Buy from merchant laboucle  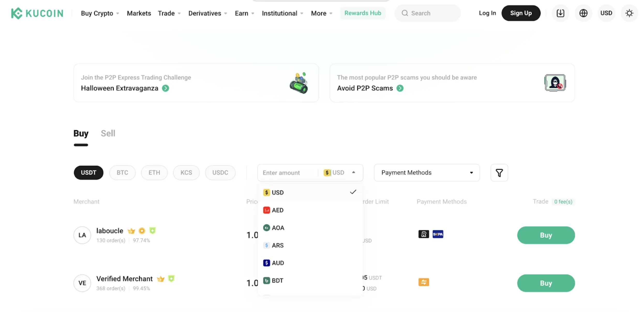point(546,235)
